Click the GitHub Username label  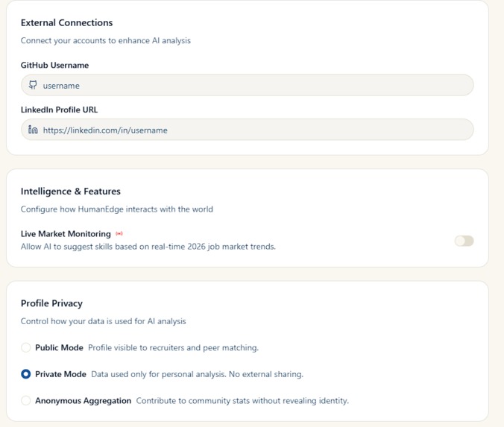[x=54, y=66]
